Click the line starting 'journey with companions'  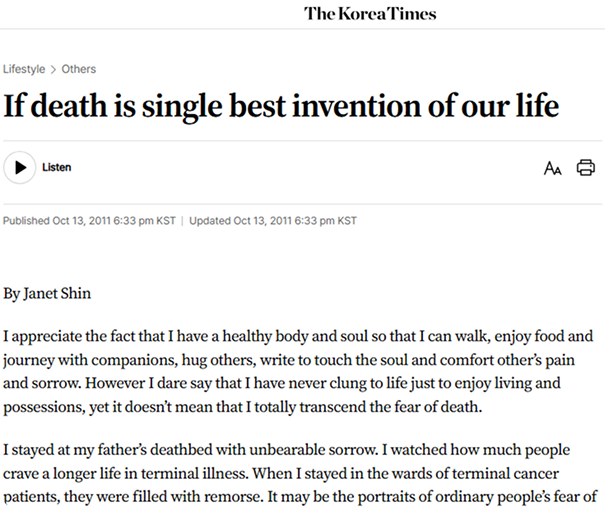point(289,360)
